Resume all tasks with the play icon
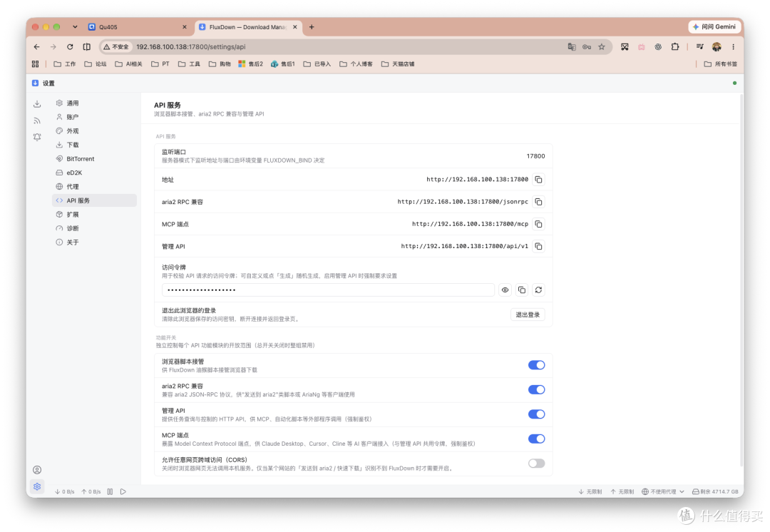 pyautogui.click(x=123, y=491)
